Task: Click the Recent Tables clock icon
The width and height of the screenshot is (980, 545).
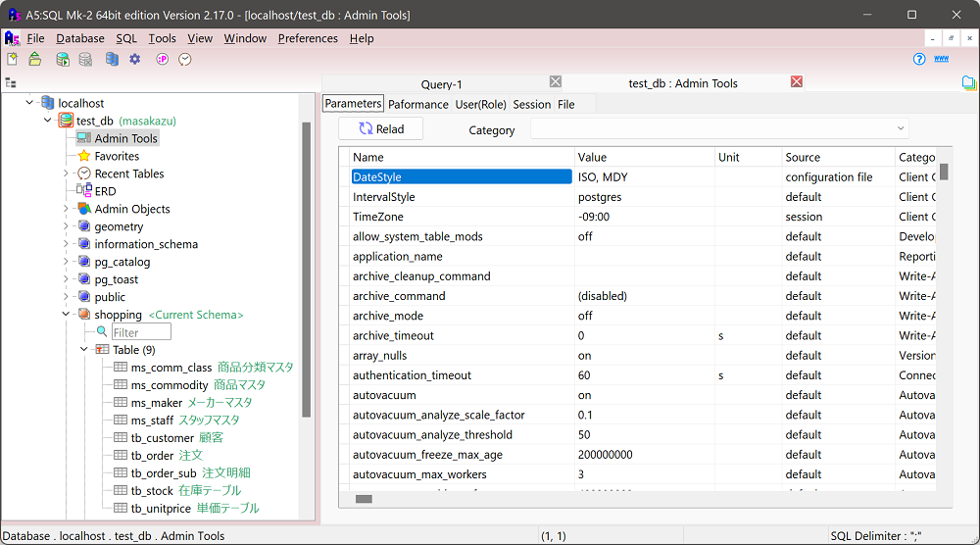Action: (84, 173)
